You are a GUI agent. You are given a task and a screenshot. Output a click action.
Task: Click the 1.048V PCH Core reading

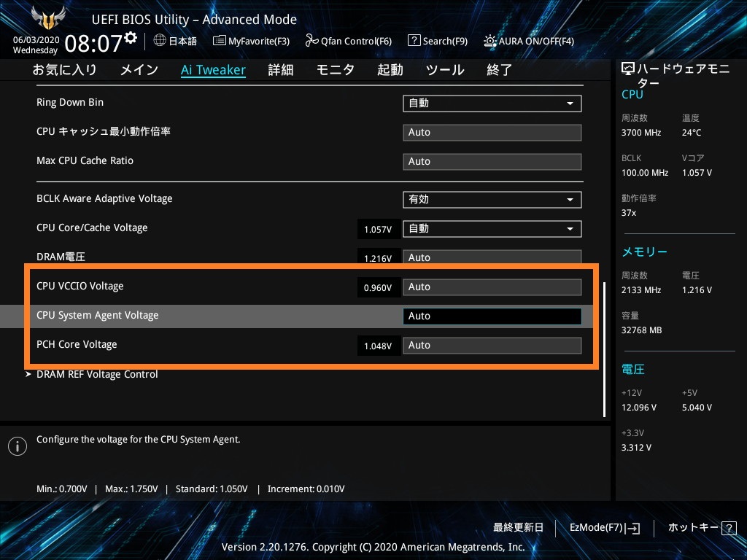click(378, 346)
